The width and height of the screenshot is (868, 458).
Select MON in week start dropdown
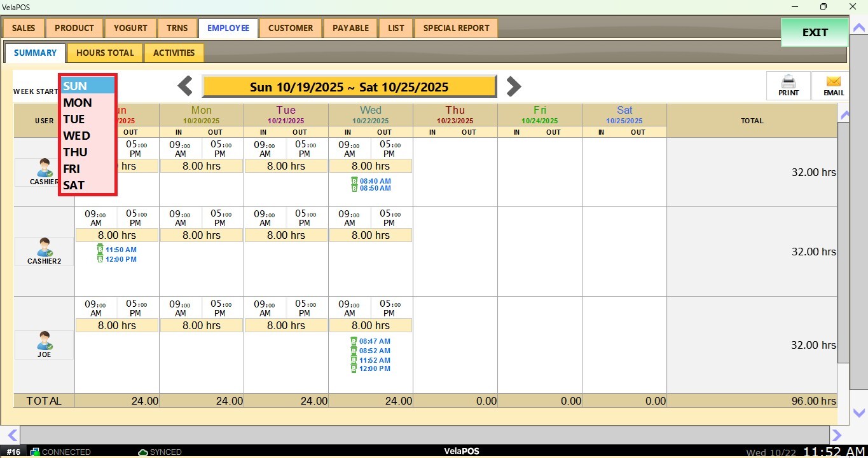coord(78,103)
